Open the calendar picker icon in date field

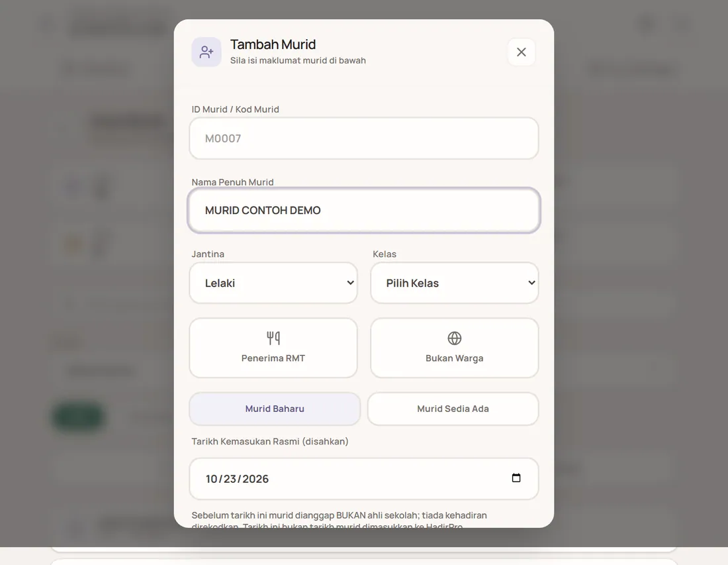pyautogui.click(x=516, y=478)
